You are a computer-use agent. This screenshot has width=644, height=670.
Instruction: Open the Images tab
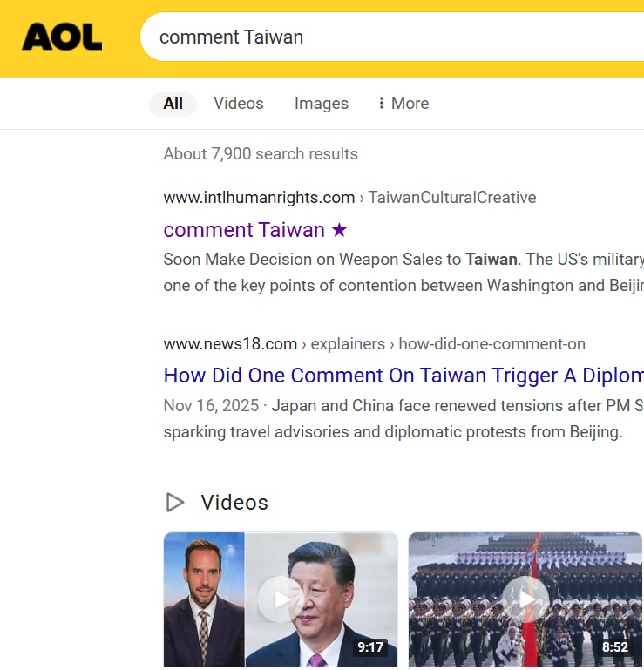(322, 104)
